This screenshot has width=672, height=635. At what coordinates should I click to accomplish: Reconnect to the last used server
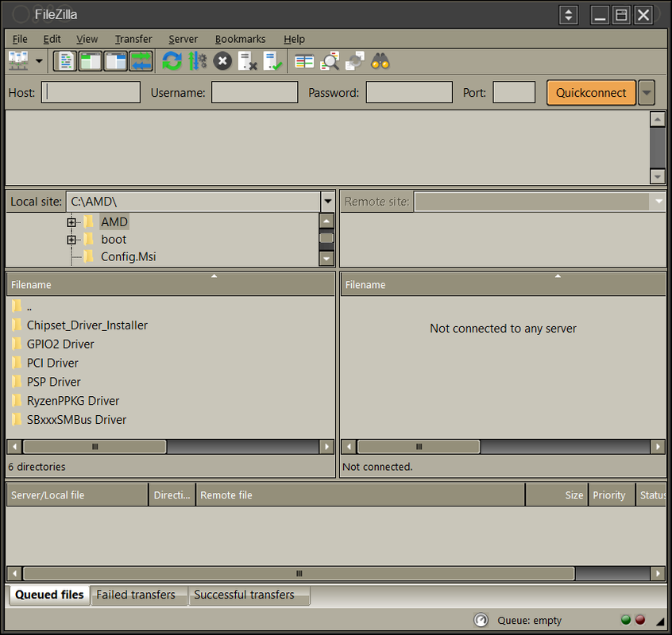pyautogui.click(x=273, y=61)
